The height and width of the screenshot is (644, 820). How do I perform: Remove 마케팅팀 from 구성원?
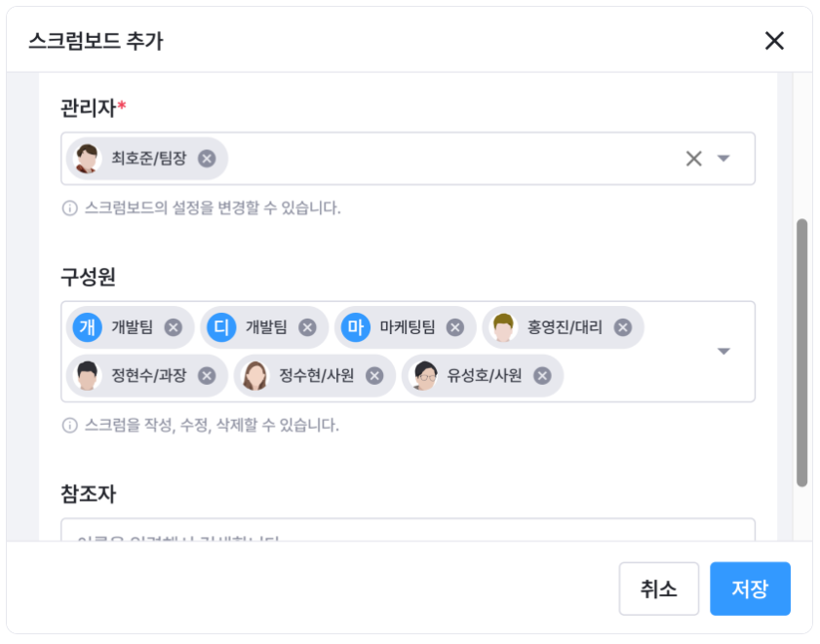tap(454, 327)
